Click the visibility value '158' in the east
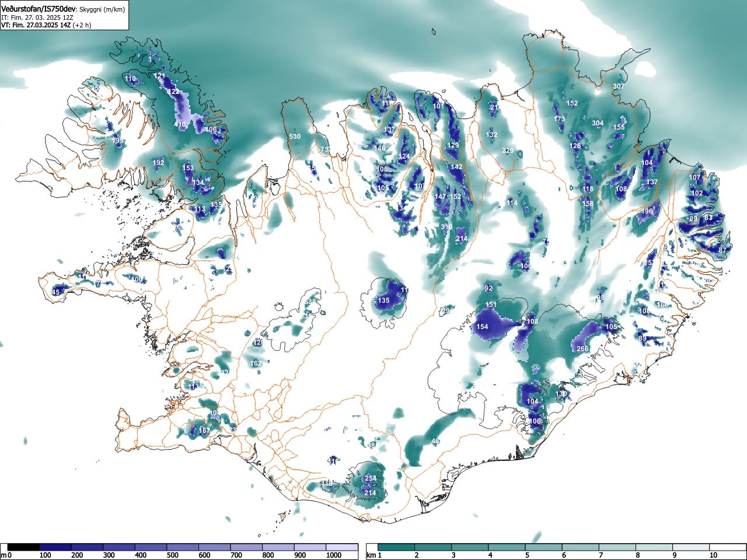The height and width of the screenshot is (560, 747). pos(588,204)
